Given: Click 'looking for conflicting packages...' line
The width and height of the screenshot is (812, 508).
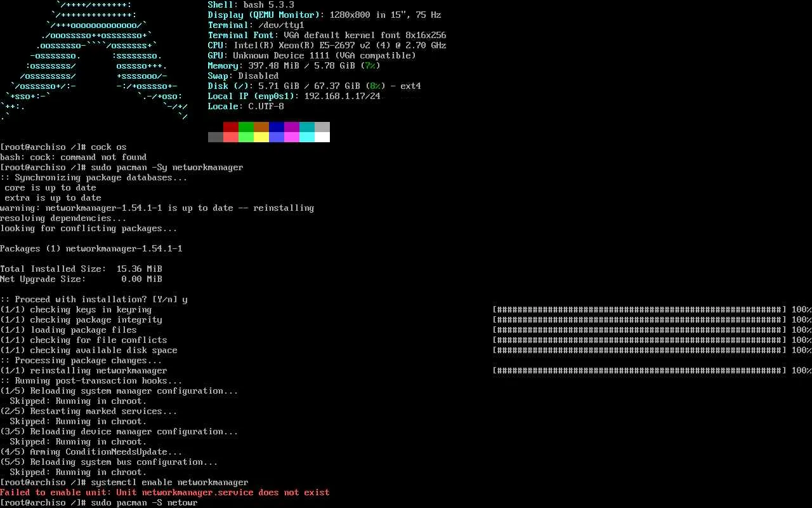Looking at the screenshot, I should (88, 229).
